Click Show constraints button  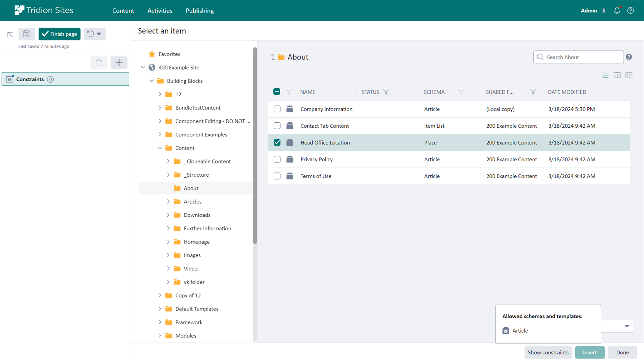tap(548, 352)
